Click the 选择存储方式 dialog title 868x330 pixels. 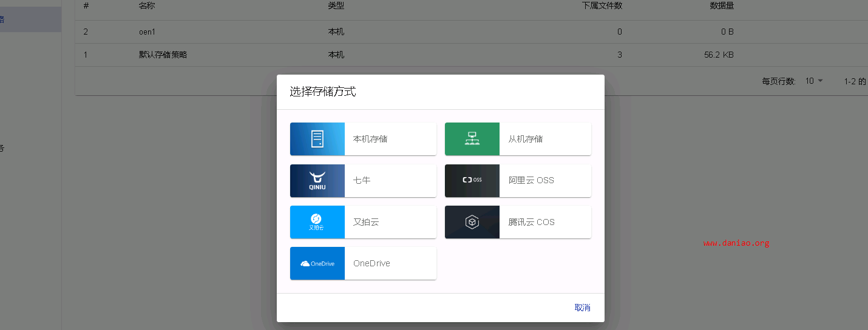point(322,92)
